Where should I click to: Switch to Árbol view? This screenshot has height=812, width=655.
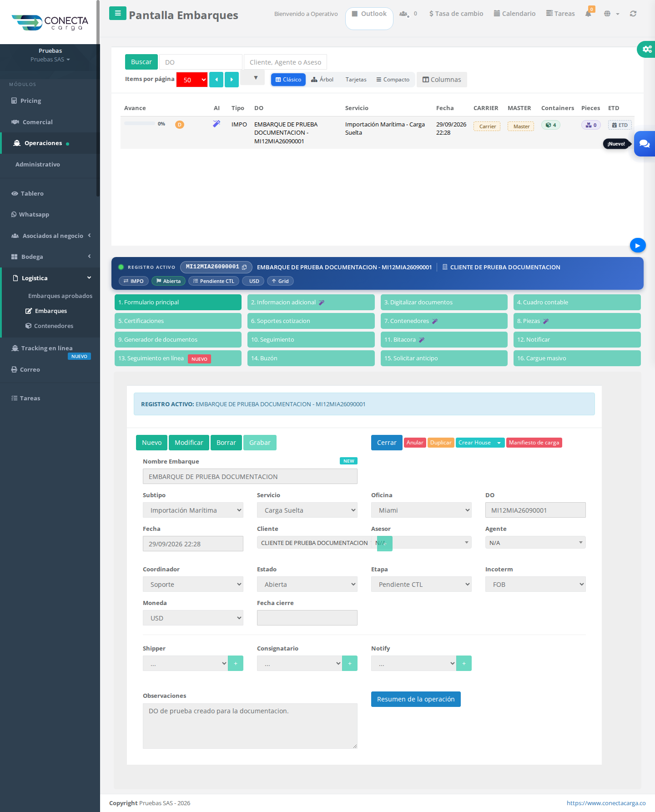(x=322, y=80)
